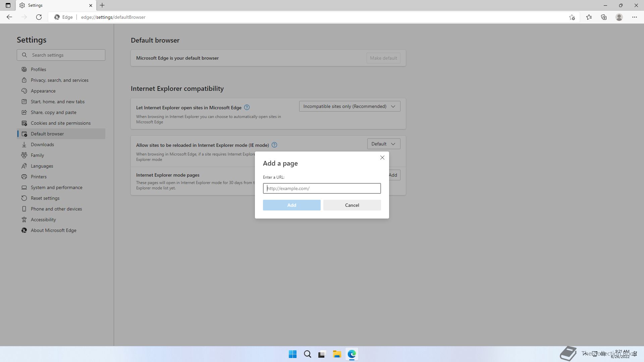The width and height of the screenshot is (644, 362).
Task: Open the Collections icon
Action: [x=604, y=17]
